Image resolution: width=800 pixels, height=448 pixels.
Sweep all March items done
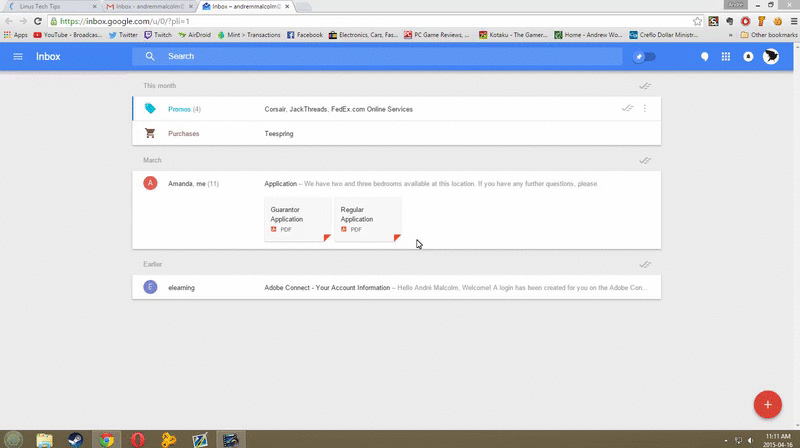point(645,160)
